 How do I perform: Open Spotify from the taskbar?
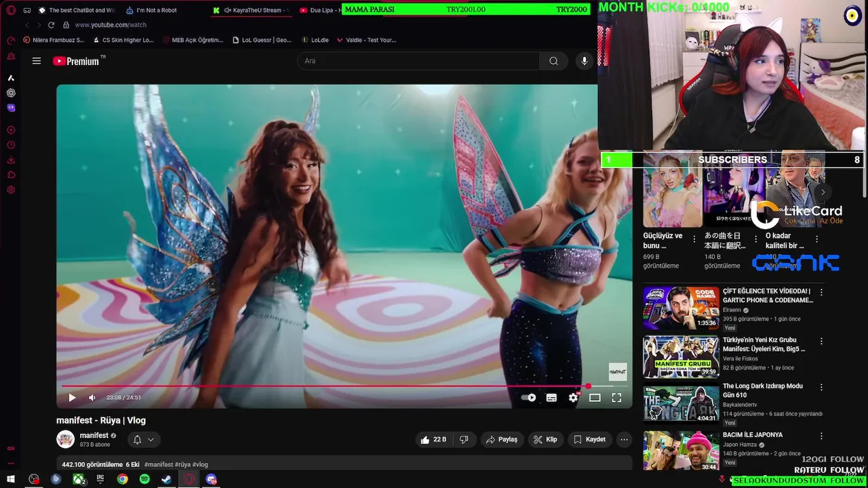point(144,479)
